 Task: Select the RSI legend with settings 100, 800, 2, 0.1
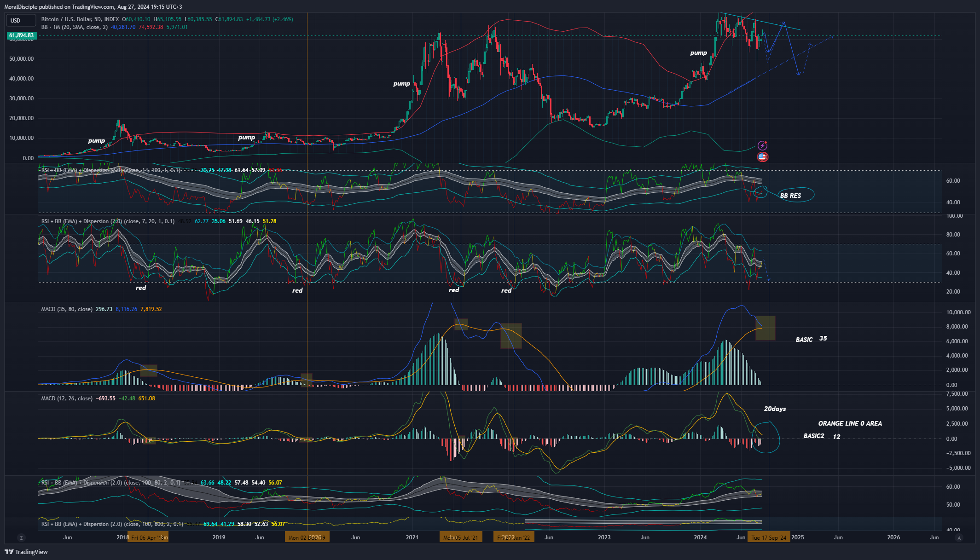[112, 524]
